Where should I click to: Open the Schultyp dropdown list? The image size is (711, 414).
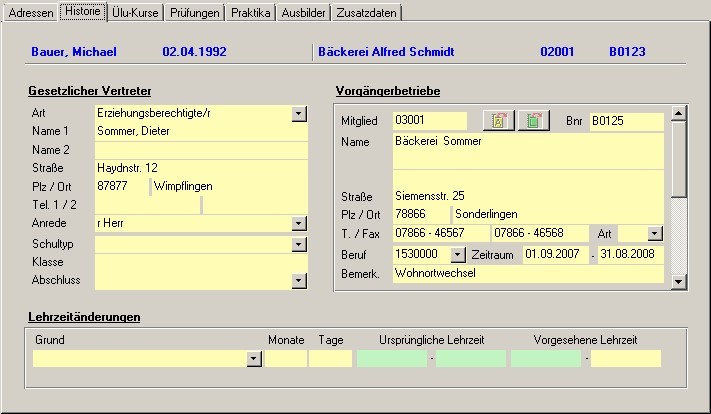click(298, 244)
